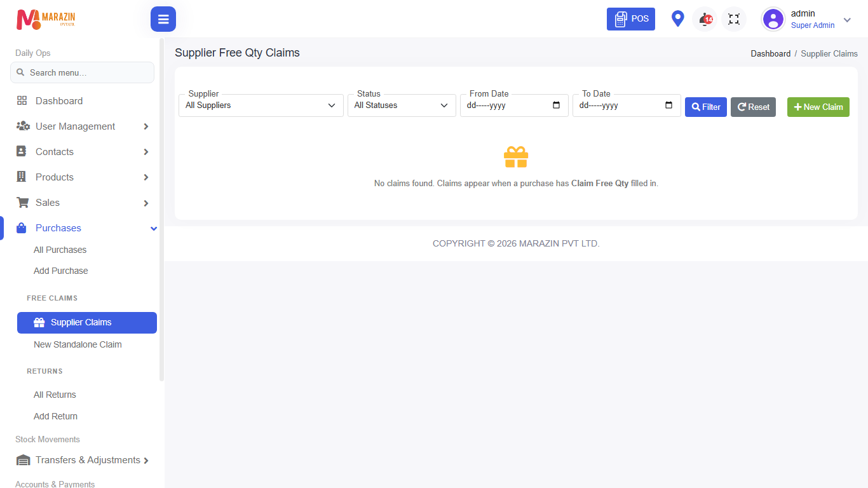Expand the admin account dropdown arrow
Screen dimensions: 868x488
coord(847,20)
